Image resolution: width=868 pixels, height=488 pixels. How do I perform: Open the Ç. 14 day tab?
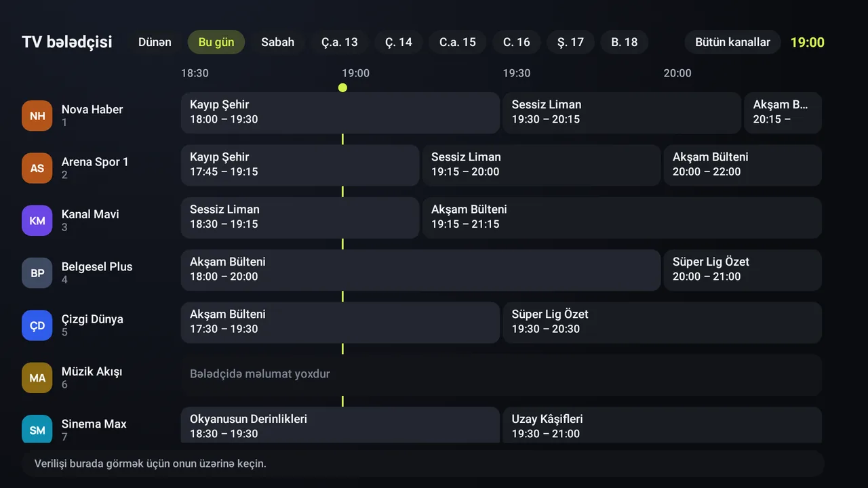coord(399,42)
